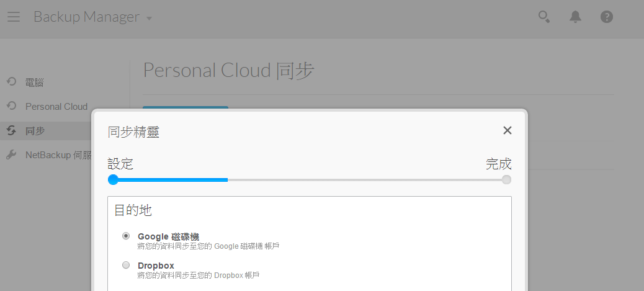Open NetBackup 伺服器 sidebar item
The height and width of the screenshot is (291, 644).
pos(58,155)
